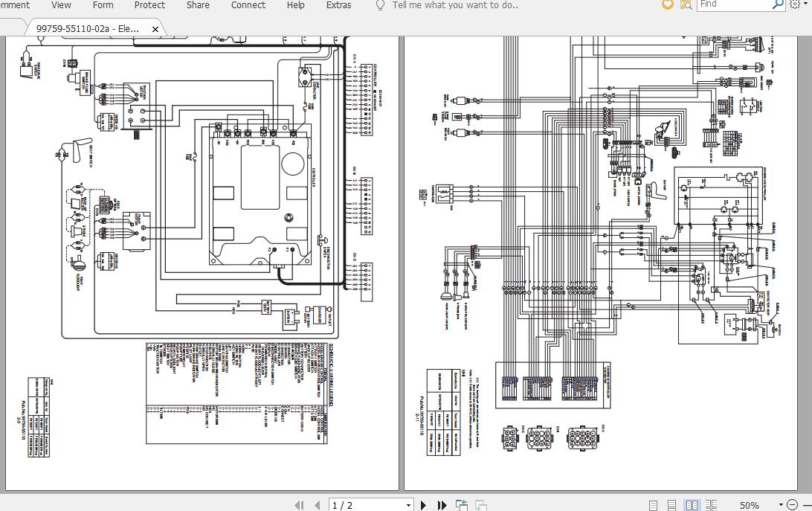Open the Form ribbon tab

pyautogui.click(x=103, y=5)
